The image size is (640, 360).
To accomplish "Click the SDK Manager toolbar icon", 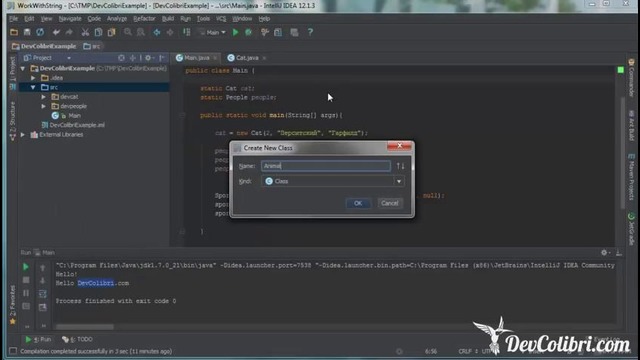I will click(x=294, y=32).
